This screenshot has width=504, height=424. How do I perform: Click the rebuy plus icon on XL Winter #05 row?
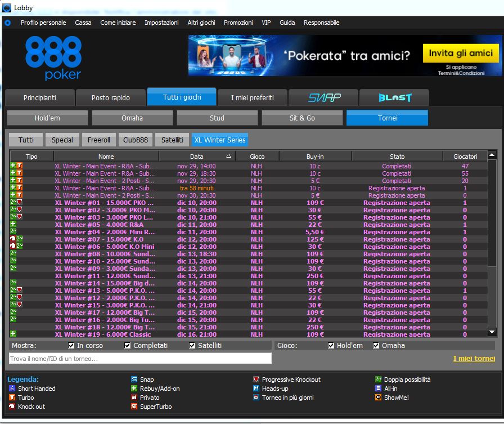pyautogui.click(x=13, y=224)
